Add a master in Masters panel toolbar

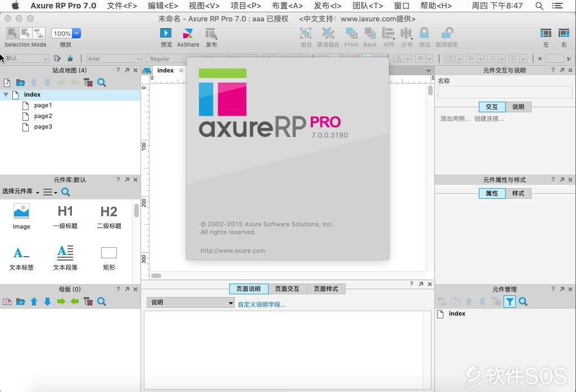point(7,302)
